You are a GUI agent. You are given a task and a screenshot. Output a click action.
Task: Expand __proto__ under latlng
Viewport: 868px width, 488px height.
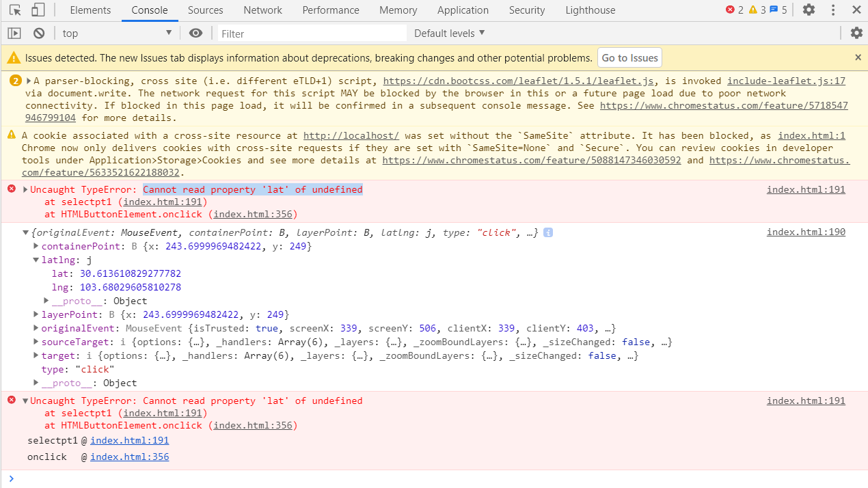point(46,301)
